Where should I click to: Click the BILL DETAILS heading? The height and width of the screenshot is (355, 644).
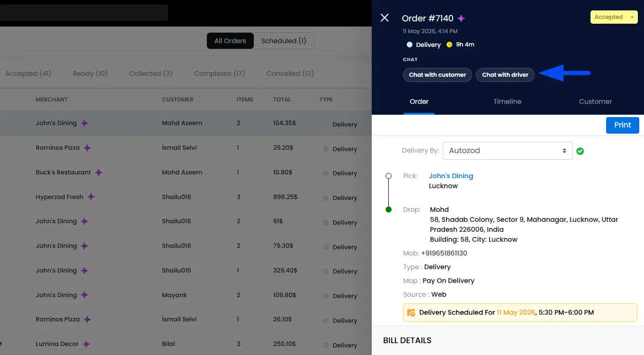pyautogui.click(x=407, y=340)
